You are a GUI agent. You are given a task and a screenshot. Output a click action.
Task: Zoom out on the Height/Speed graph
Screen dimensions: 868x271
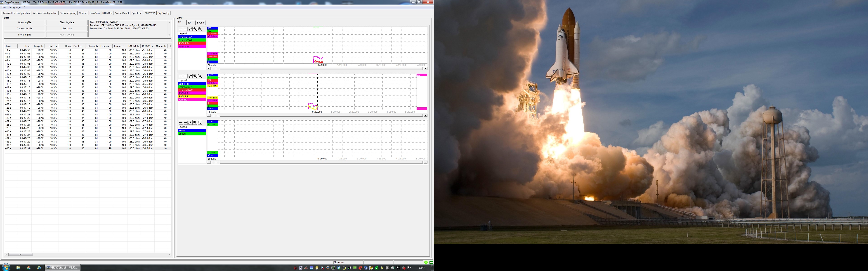coord(200,123)
